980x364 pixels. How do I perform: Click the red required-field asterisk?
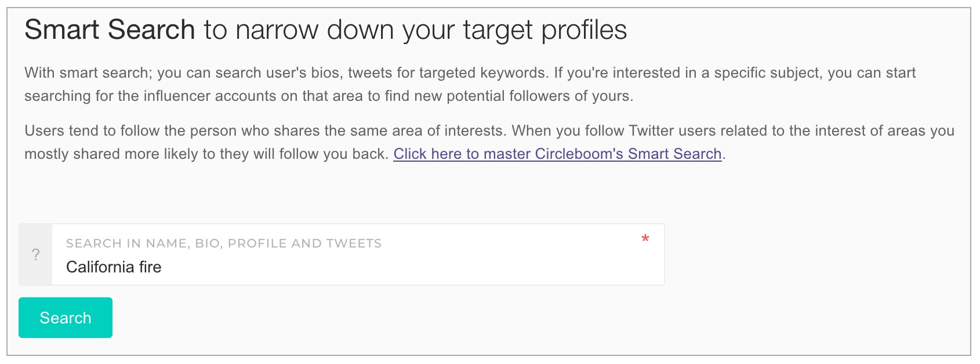(x=645, y=239)
